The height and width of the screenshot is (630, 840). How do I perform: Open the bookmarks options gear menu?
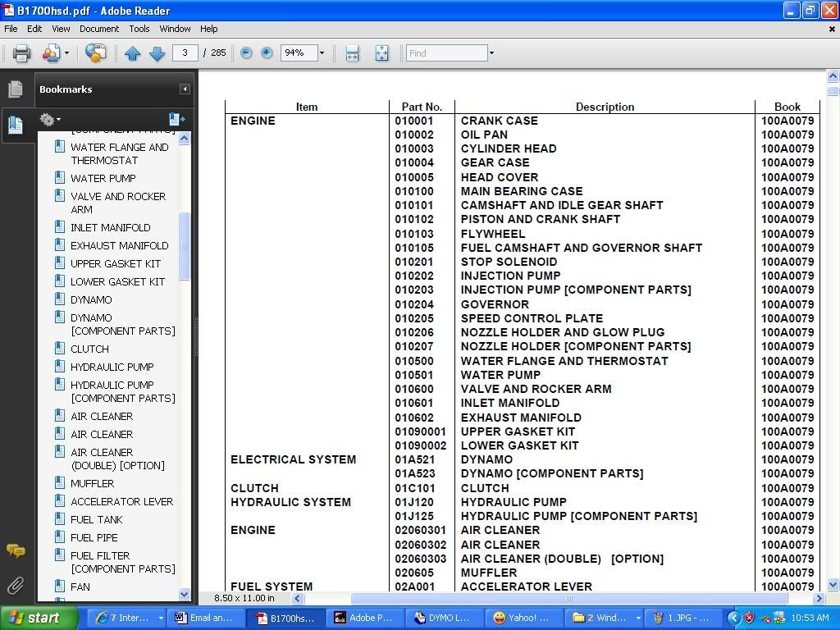(x=50, y=120)
